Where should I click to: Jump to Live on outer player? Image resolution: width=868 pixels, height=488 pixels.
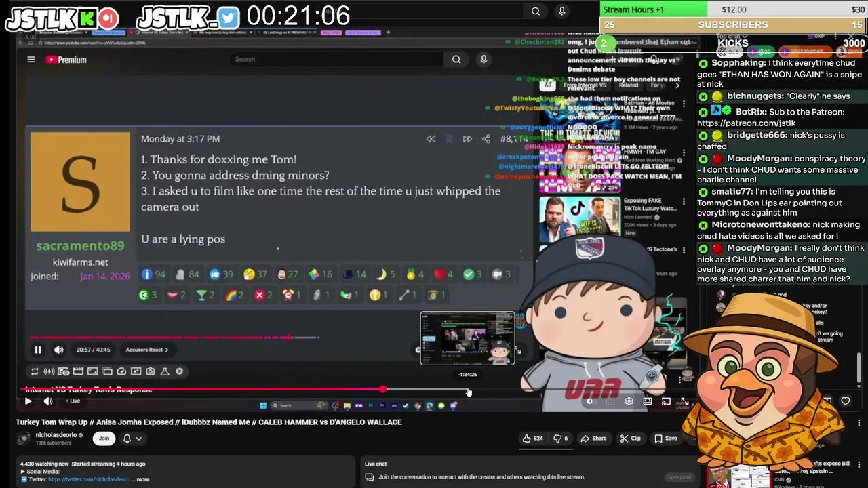tap(73, 401)
